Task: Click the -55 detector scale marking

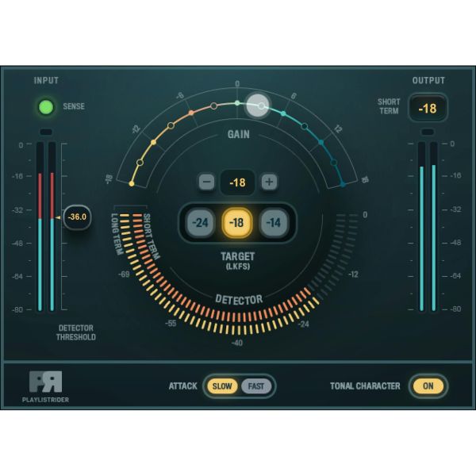Action: (171, 324)
